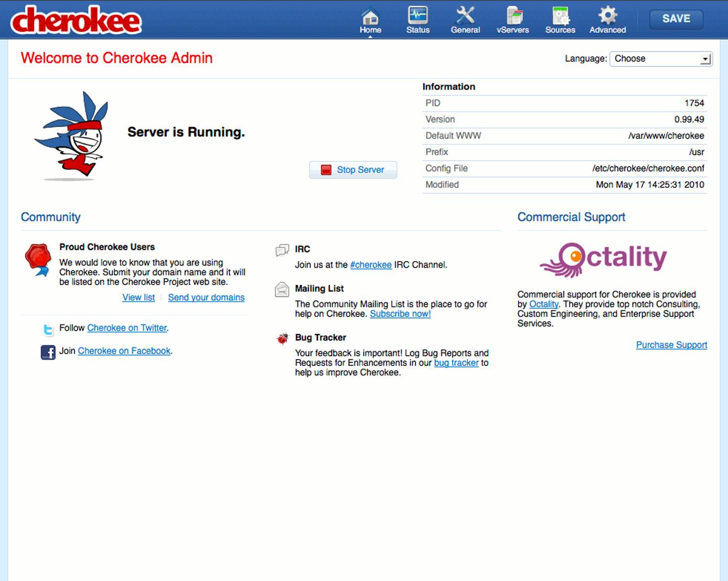Stop the running server
728x581 pixels.
point(352,170)
